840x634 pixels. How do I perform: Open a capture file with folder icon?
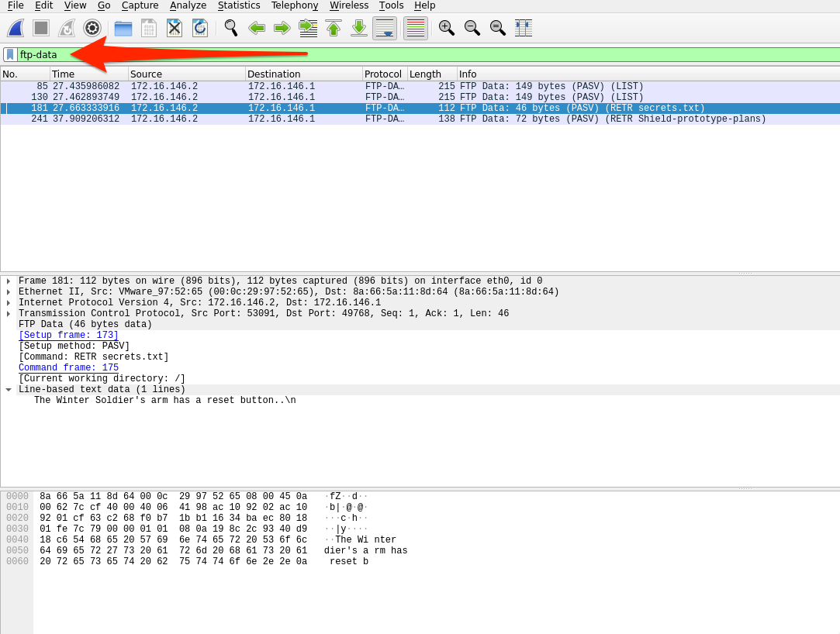[x=123, y=29]
